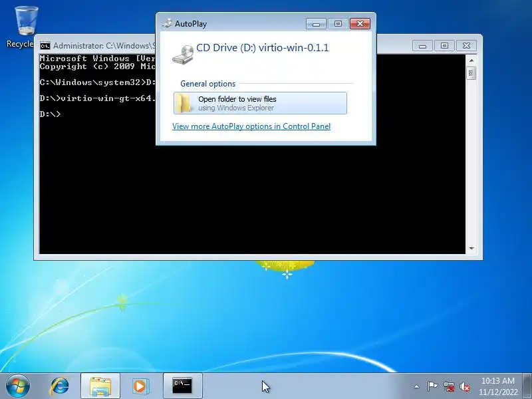The image size is (532, 399).
Task: Close the Administrator Command Prompt window
Action: (x=467, y=46)
